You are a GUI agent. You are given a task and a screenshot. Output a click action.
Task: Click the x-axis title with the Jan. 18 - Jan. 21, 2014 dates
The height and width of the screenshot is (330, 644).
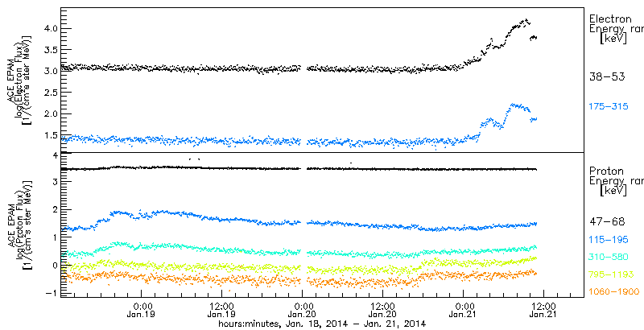[321, 324]
